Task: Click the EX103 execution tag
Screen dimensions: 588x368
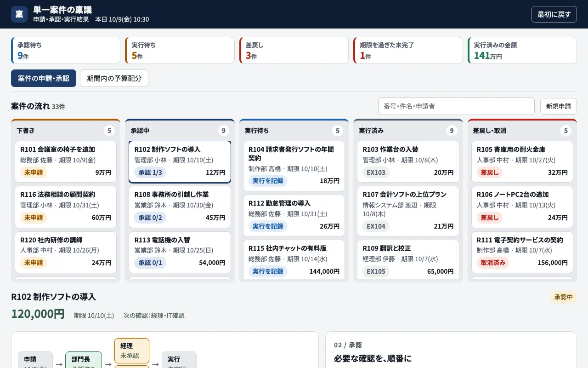Action: [376, 172]
